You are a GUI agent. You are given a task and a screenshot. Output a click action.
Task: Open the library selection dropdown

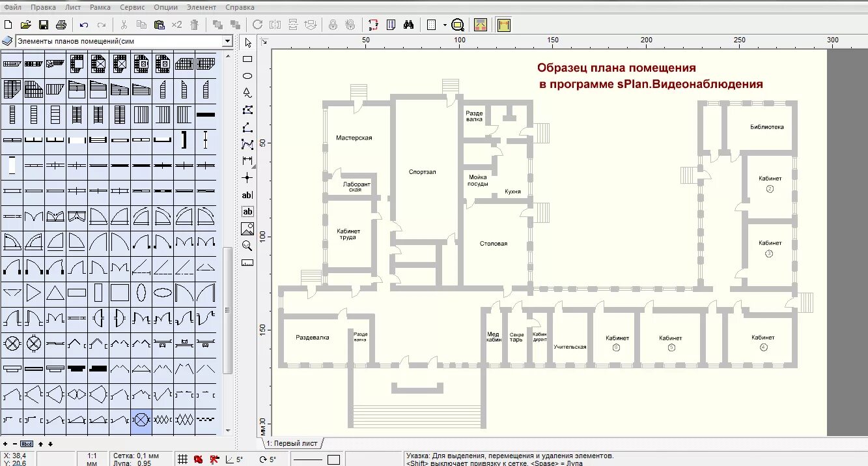pyautogui.click(x=227, y=41)
